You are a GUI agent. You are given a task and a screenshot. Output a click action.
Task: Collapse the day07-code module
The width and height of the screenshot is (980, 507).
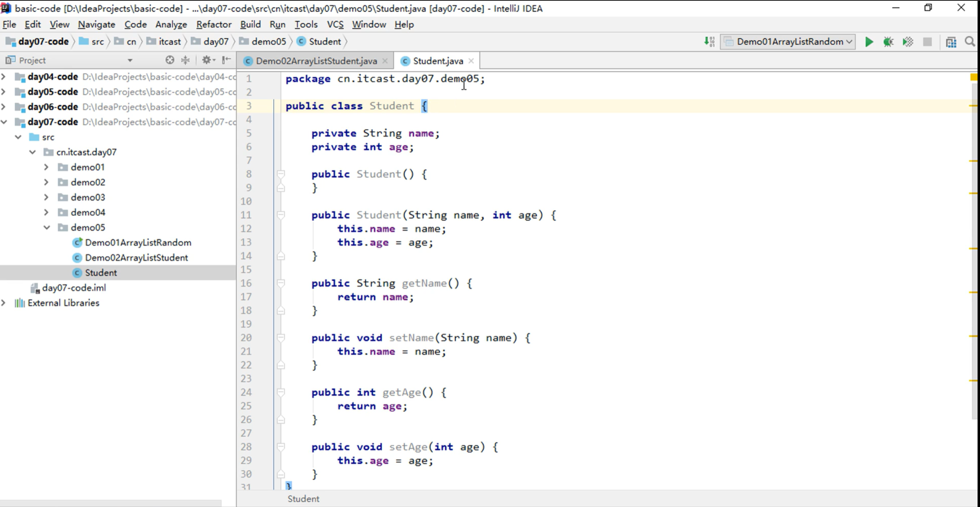tap(4, 122)
